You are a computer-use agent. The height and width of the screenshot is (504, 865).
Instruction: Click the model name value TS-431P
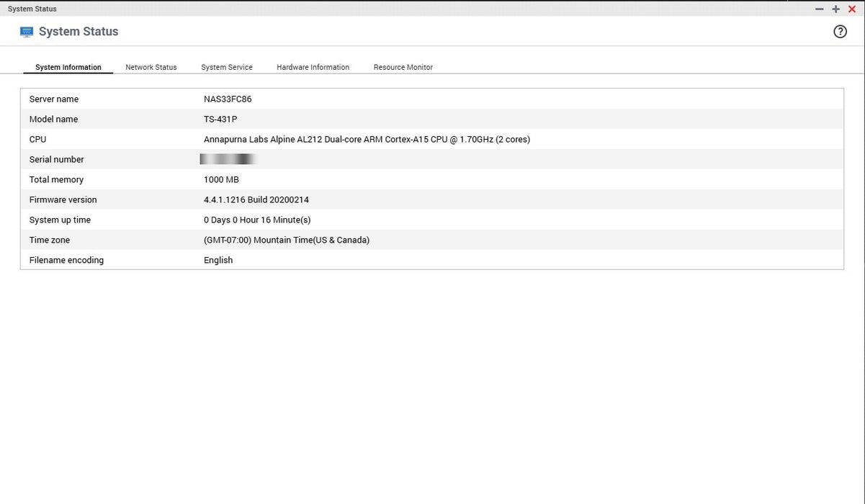point(220,120)
